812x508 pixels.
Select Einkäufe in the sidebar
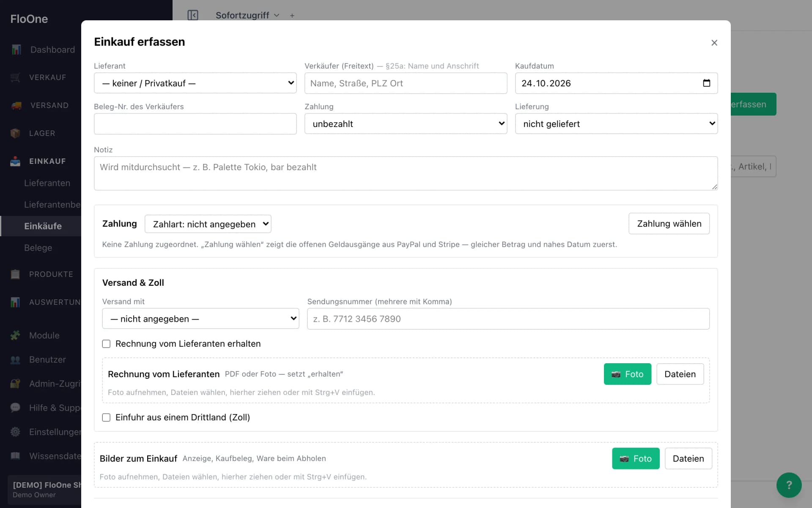[43, 226]
